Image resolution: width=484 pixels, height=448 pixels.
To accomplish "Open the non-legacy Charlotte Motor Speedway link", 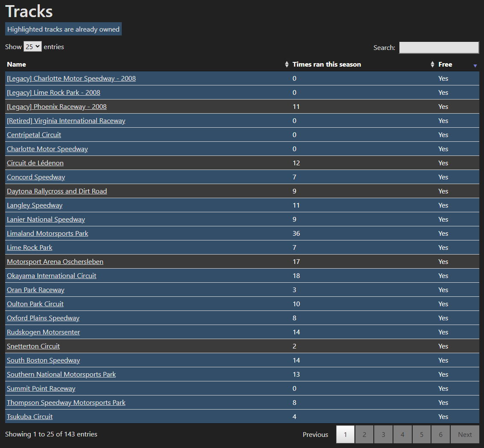I will [x=47, y=149].
